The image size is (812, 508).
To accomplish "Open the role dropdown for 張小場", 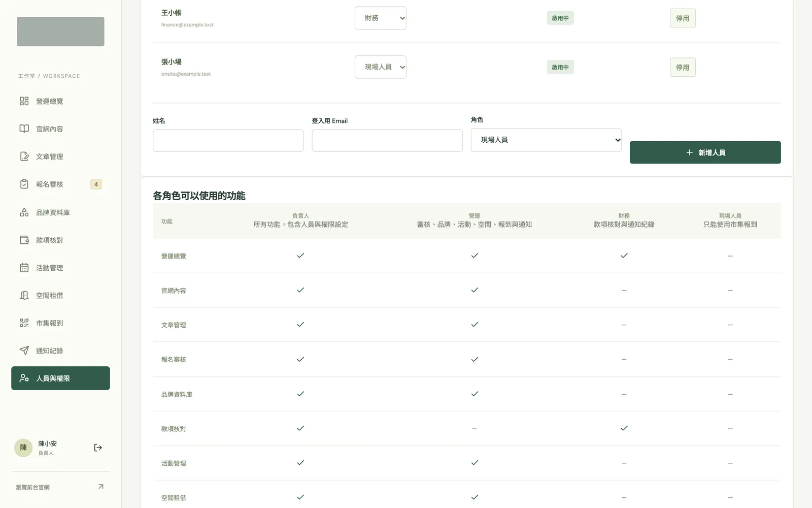I will (381, 67).
